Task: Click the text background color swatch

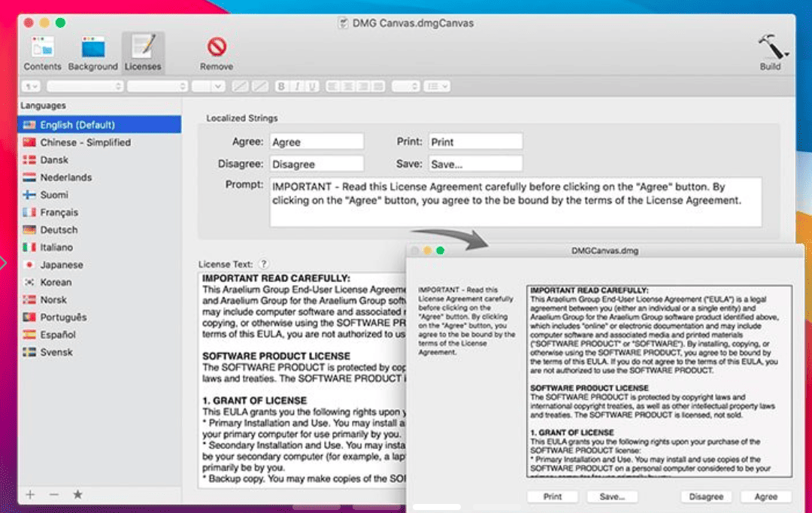Action: click(259, 86)
